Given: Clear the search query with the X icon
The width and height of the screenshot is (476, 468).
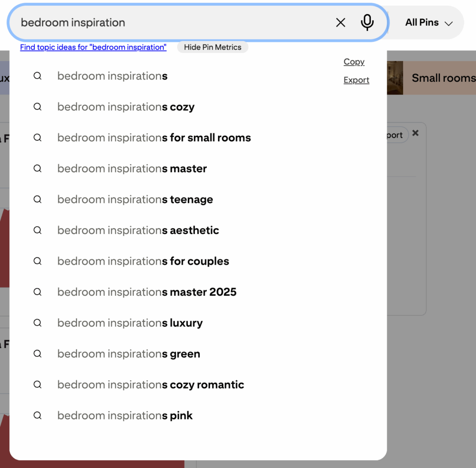Looking at the screenshot, I should [340, 22].
